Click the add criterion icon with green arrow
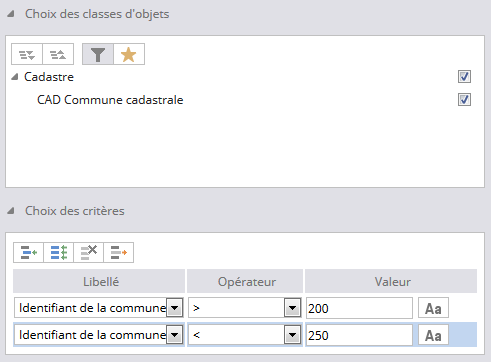Viewport: 491px width, 362px height. (29, 252)
